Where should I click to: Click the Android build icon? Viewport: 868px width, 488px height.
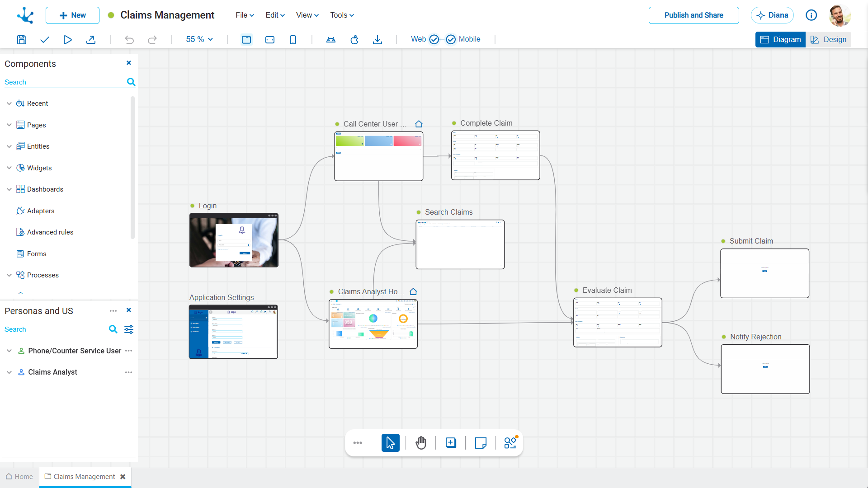331,39
